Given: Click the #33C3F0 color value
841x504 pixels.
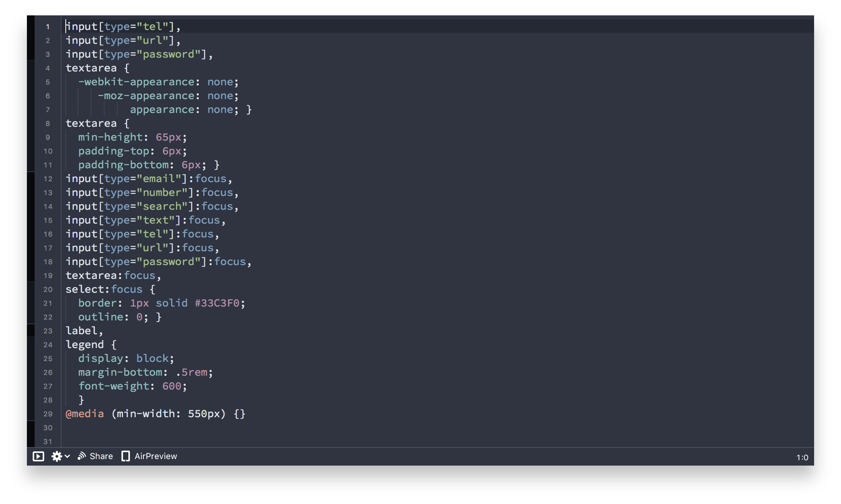Looking at the screenshot, I should click(x=217, y=303).
